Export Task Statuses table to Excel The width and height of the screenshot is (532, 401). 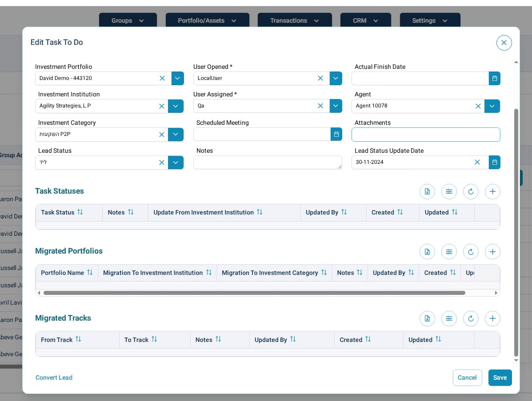(x=427, y=191)
